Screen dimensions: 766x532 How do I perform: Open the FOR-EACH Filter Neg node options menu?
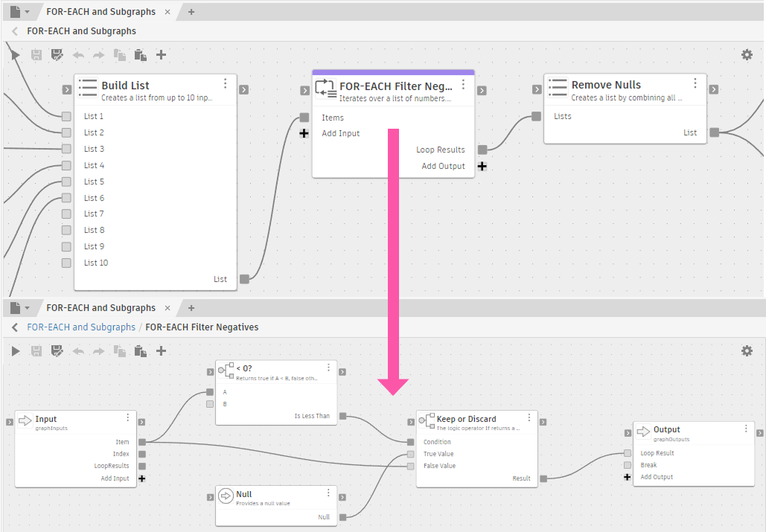[463, 84]
